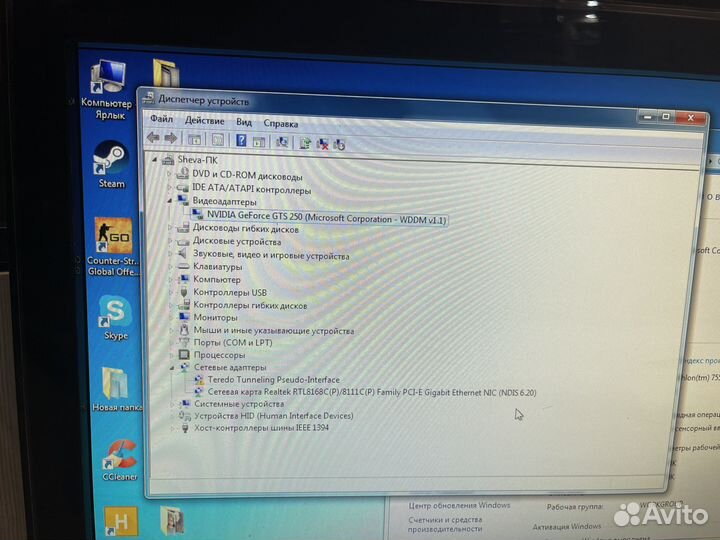The width and height of the screenshot is (720, 540).
Task: Select Teredo Tunneling Pseudo-Interface entry
Action: pos(273,380)
